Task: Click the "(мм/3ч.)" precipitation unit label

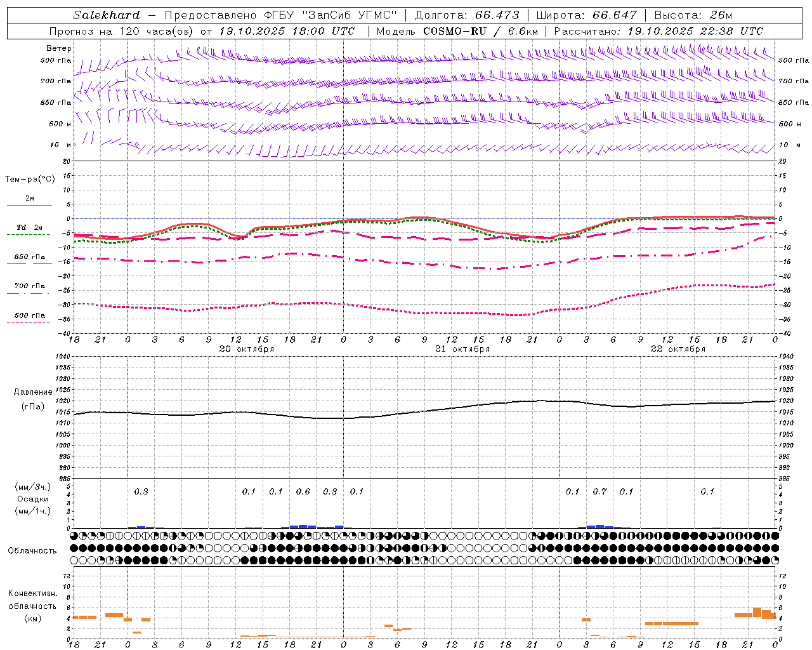Action: 33,487
